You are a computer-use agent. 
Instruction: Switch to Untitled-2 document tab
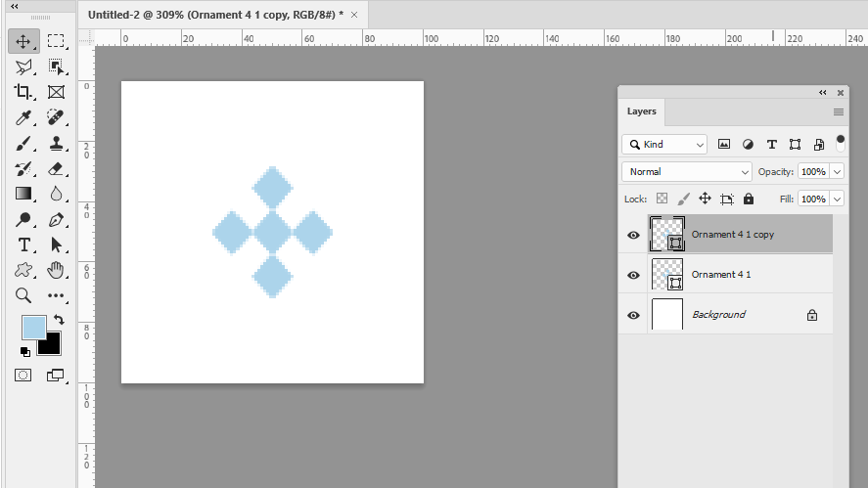pos(215,15)
